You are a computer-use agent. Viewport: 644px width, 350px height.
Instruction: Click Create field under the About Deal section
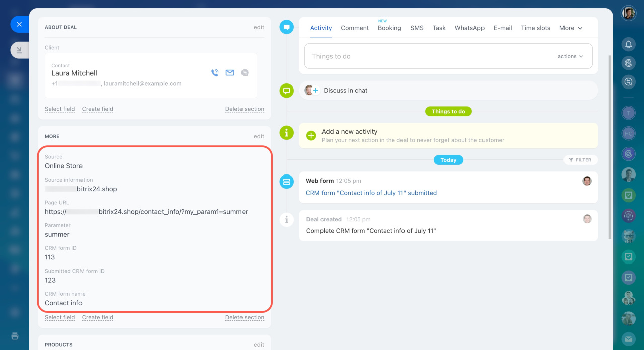click(x=98, y=109)
